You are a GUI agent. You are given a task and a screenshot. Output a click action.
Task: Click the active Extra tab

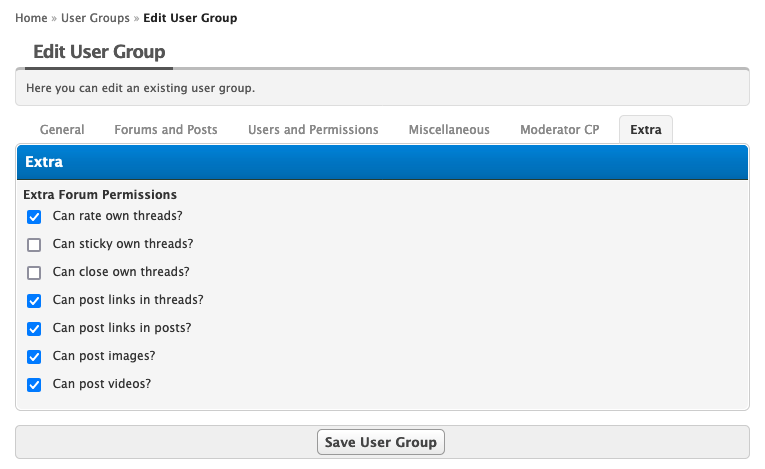click(646, 130)
